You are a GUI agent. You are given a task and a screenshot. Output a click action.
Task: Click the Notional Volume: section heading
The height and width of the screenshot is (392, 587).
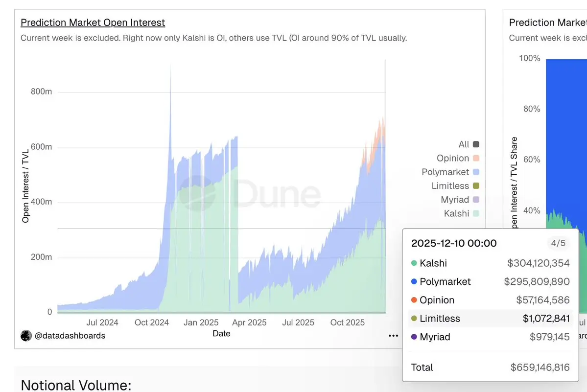coord(76,385)
